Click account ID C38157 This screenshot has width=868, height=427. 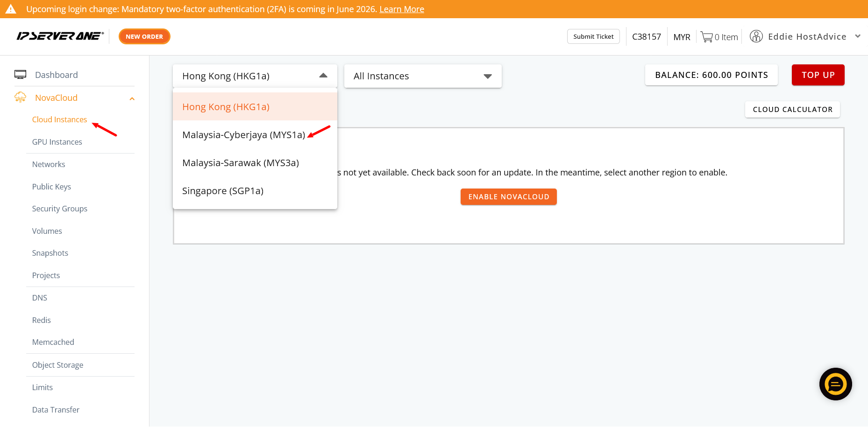[647, 36]
